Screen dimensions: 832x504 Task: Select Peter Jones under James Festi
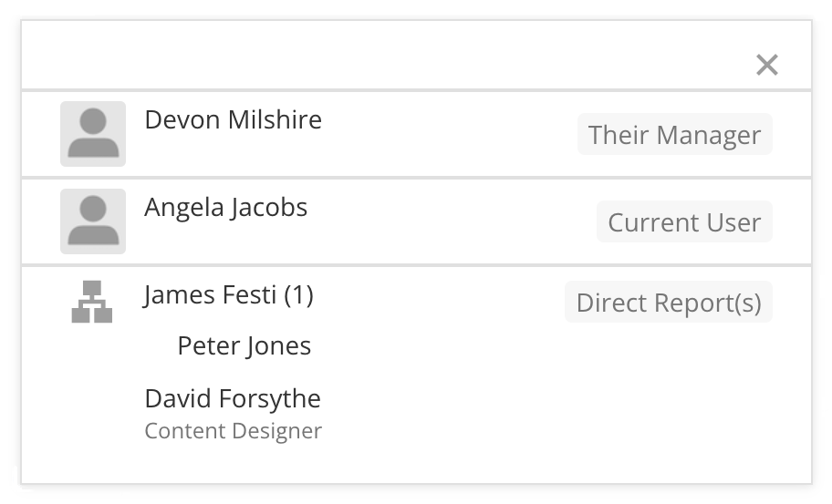click(244, 346)
